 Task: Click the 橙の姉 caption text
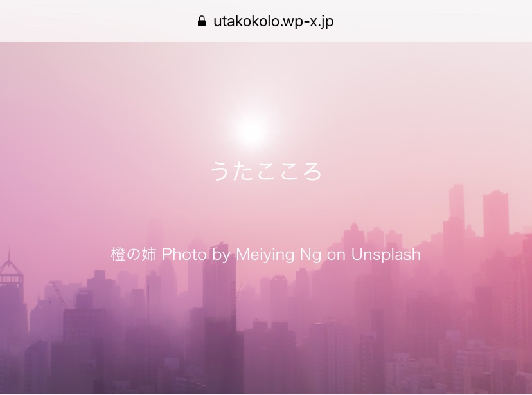click(134, 254)
